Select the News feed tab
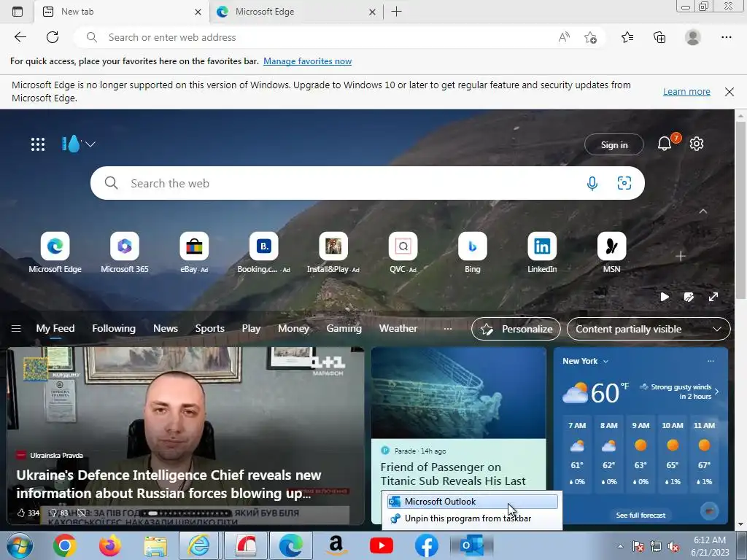This screenshot has height=560, width=747. pyautogui.click(x=166, y=329)
